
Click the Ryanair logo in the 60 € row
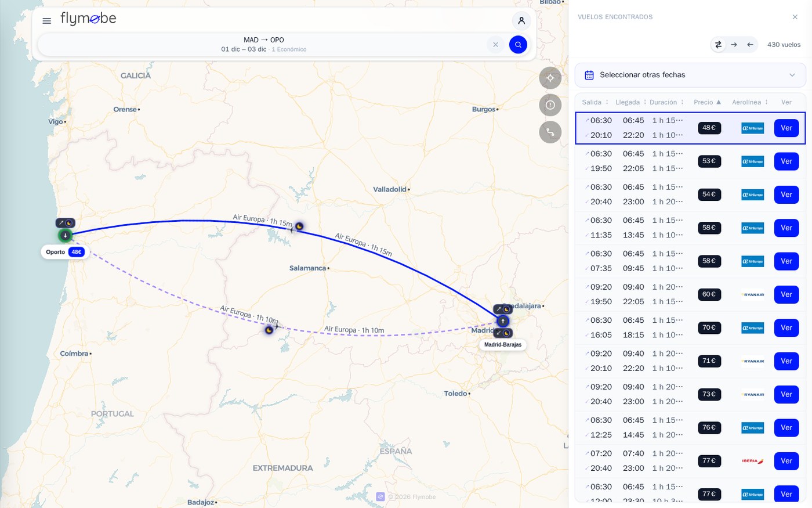pos(753,295)
